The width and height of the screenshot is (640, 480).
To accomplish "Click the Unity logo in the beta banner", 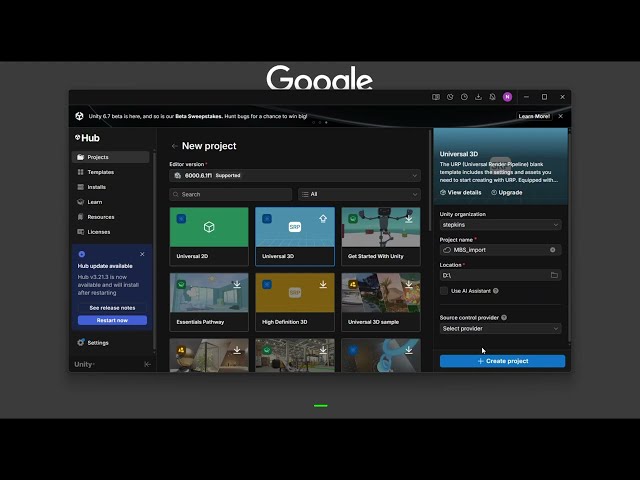I will [80, 116].
